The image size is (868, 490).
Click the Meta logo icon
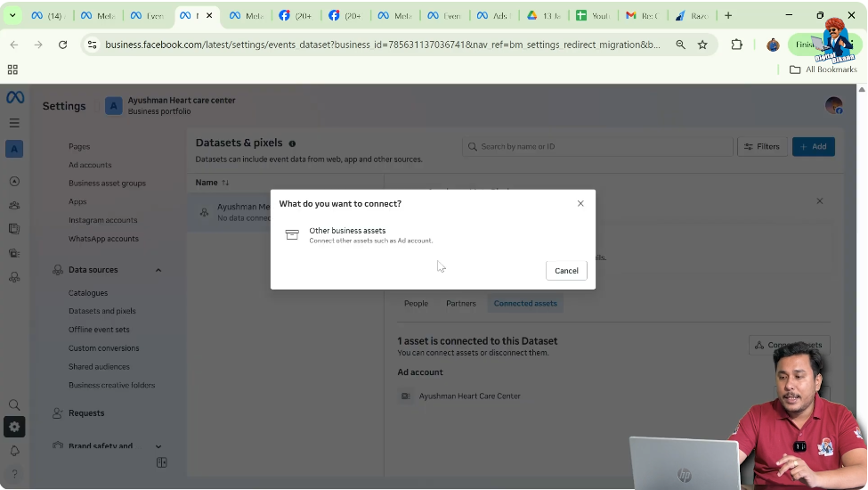[x=15, y=97]
